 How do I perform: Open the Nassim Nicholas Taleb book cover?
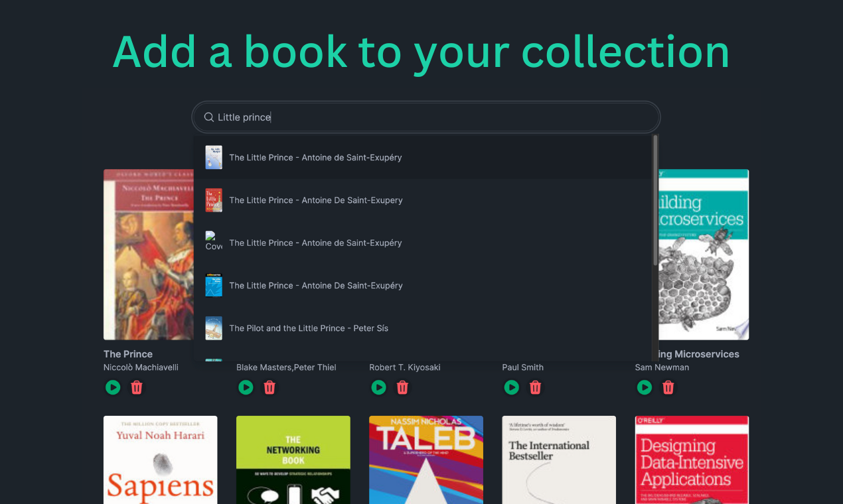pyautogui.click(x=426, y=460)
